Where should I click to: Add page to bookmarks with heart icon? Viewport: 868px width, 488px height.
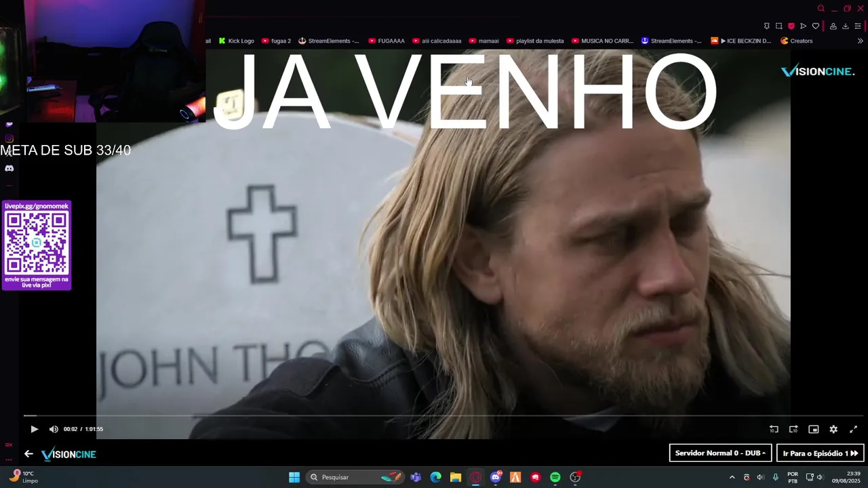click(815, 26)
